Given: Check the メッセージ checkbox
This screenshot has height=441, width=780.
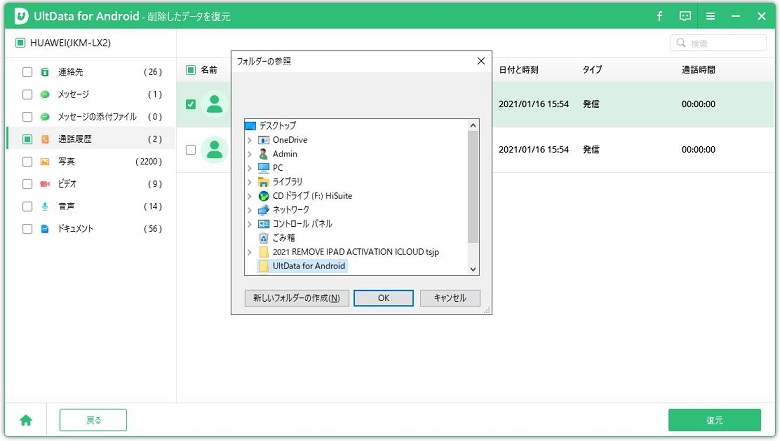Looking at the screenshot, I should click(x=27, y=94).
